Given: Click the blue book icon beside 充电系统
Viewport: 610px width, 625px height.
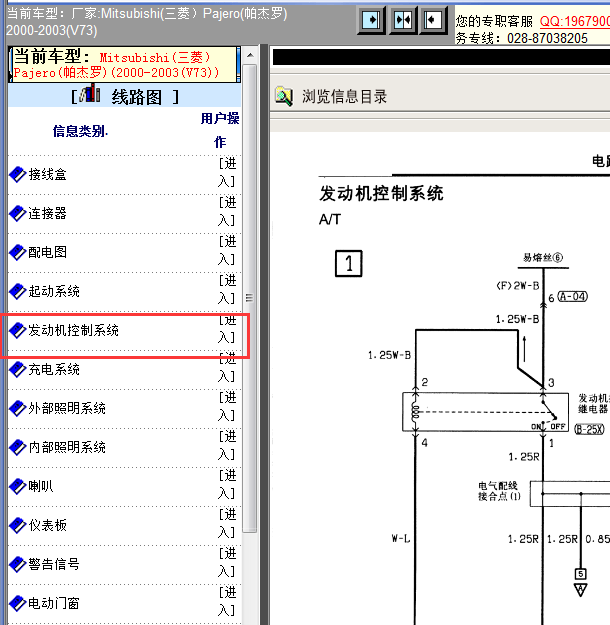Looking at the screenshot, I should point(18,369).
